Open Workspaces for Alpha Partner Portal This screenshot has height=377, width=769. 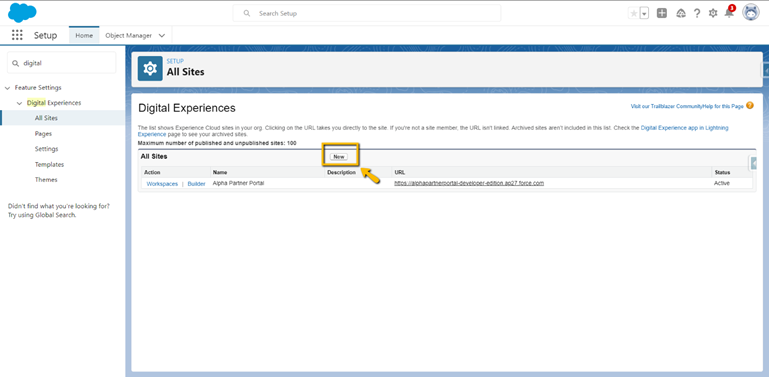pyautogui.click(x=162, y=184)
